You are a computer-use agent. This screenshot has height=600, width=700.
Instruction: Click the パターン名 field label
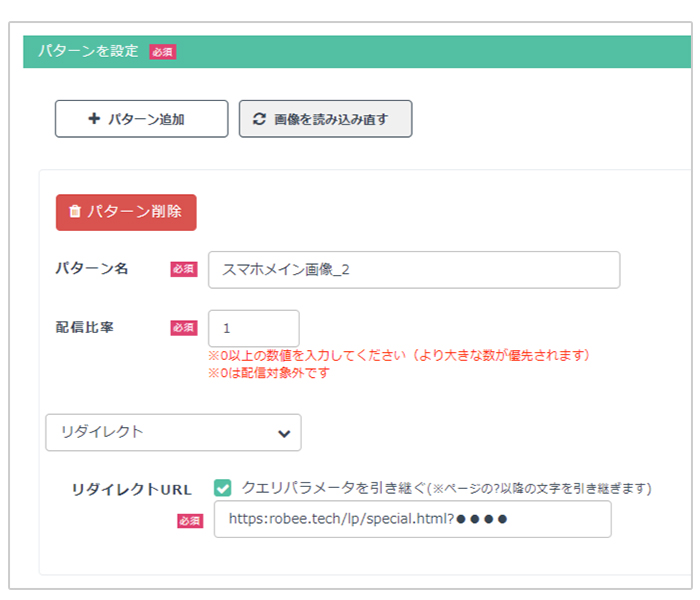(92, 268)
